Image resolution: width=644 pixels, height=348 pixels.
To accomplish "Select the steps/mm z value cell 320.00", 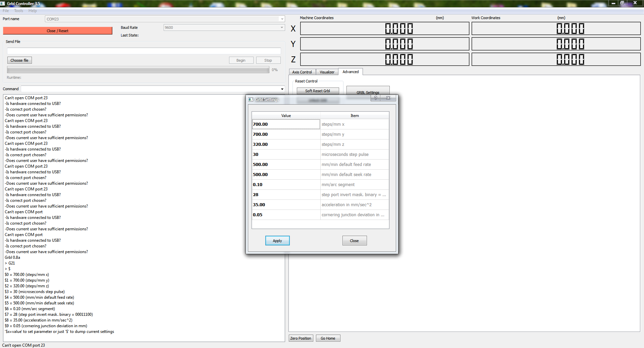I will pyautogui.click(x=286, y=144).
